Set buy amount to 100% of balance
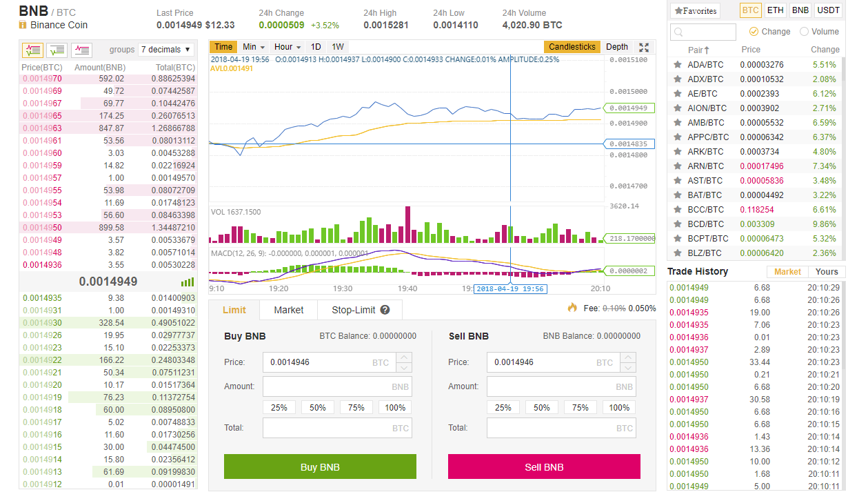The image size is (868, 501). [x=395, y=407]
